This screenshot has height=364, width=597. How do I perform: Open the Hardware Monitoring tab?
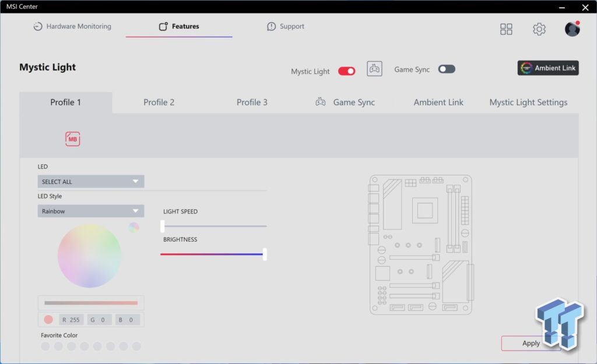click(x=72, y=26)
